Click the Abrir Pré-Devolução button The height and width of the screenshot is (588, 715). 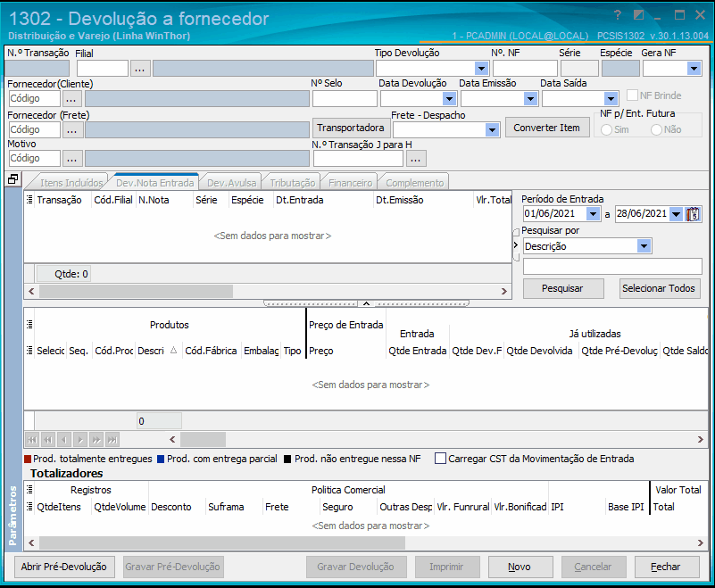64,567
